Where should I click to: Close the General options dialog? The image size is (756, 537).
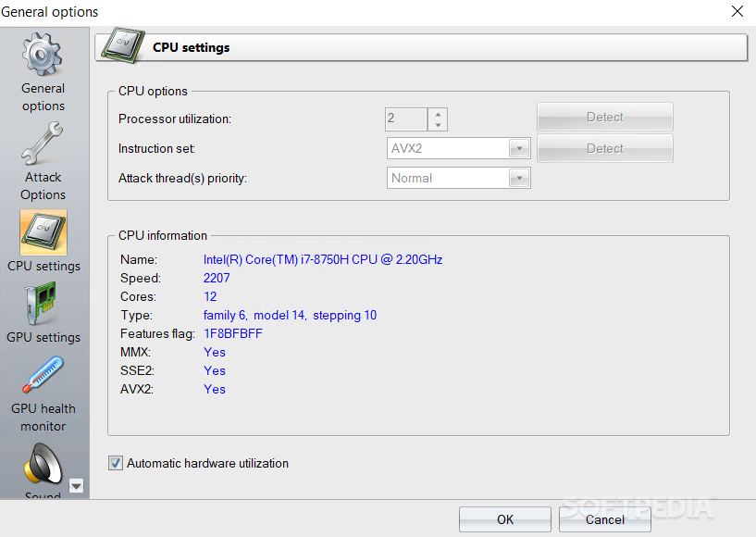tap(737, 11)
